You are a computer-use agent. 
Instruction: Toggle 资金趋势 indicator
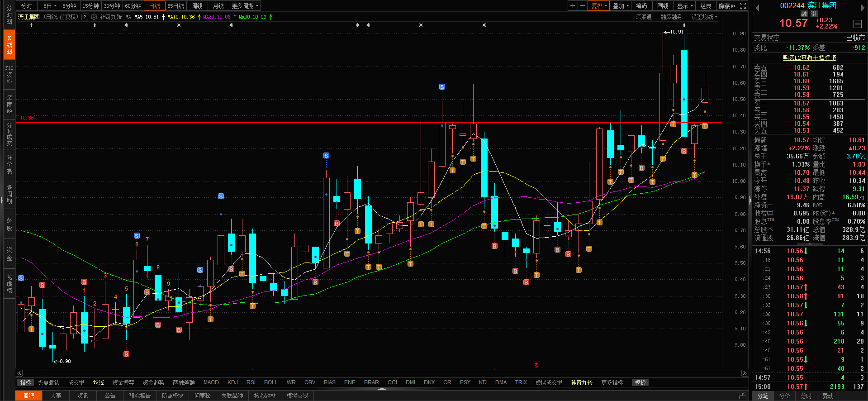click(153, 382)
